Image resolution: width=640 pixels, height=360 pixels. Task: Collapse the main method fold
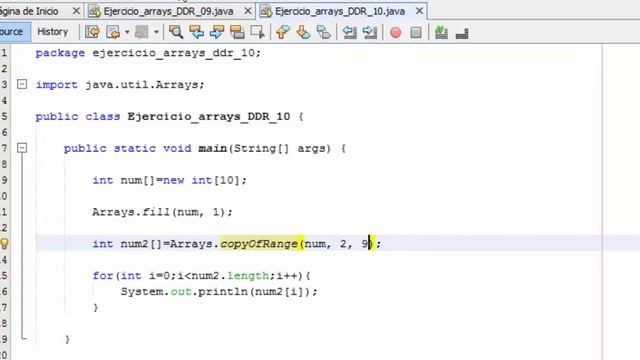22,148
